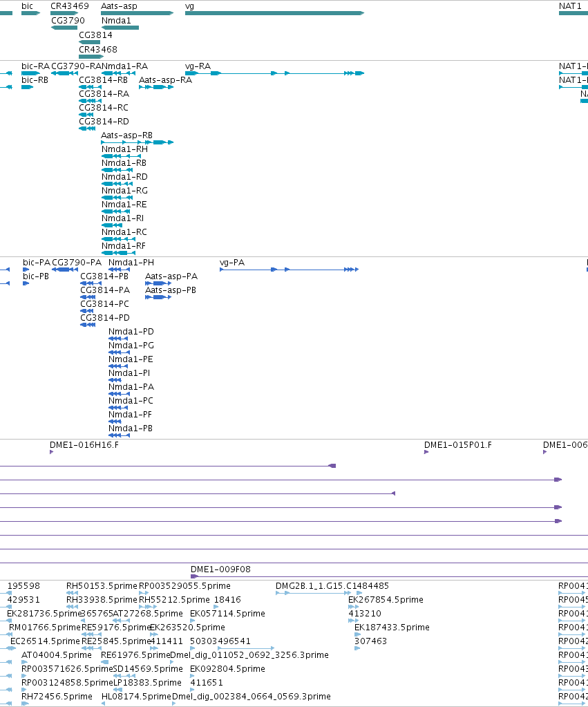Select the CR43468 gene label
The height and width of the screenshot is (707, 588).
(x=98, y=50)
